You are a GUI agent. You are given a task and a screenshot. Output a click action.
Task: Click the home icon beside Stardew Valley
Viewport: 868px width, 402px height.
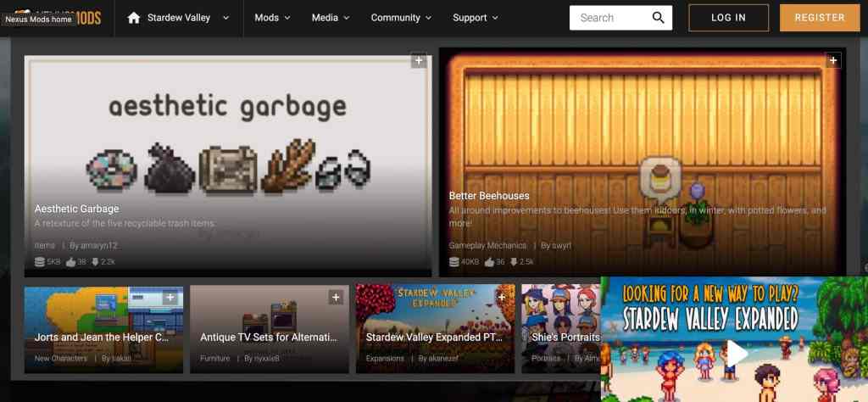click(x=133, y=18)
